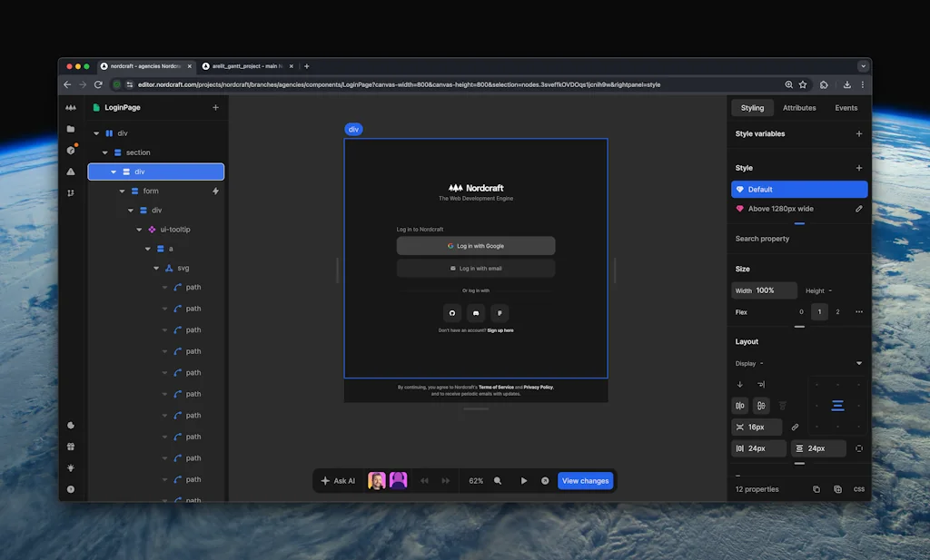Select the branching icon in the left sidebar
The width and height of the screenshot is (930, 560).
click(71, 192)
